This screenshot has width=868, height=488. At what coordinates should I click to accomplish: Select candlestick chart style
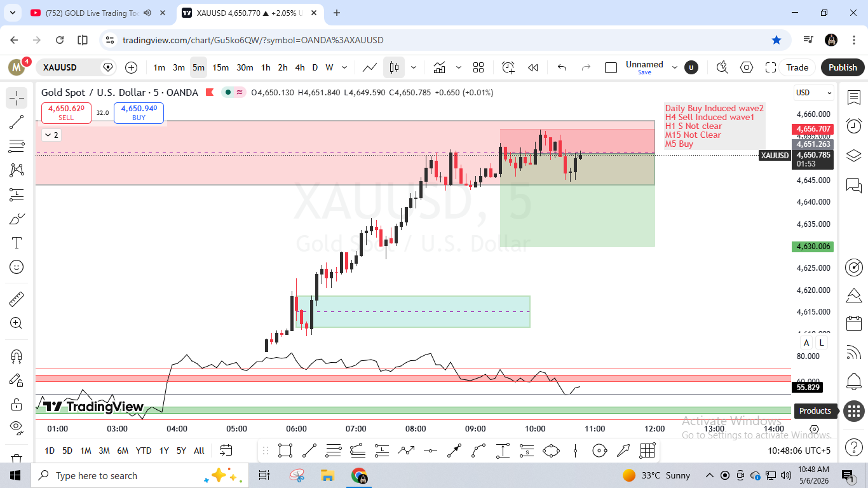[394, 67]
